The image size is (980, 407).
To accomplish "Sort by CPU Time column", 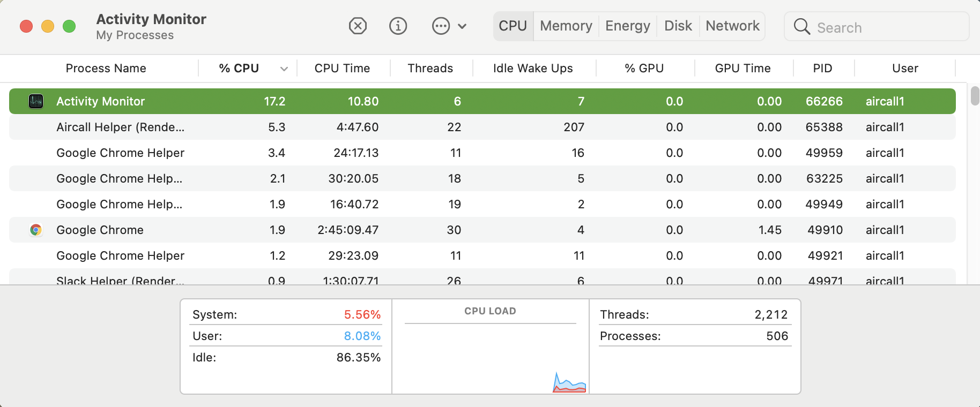I will pos(343,68).
